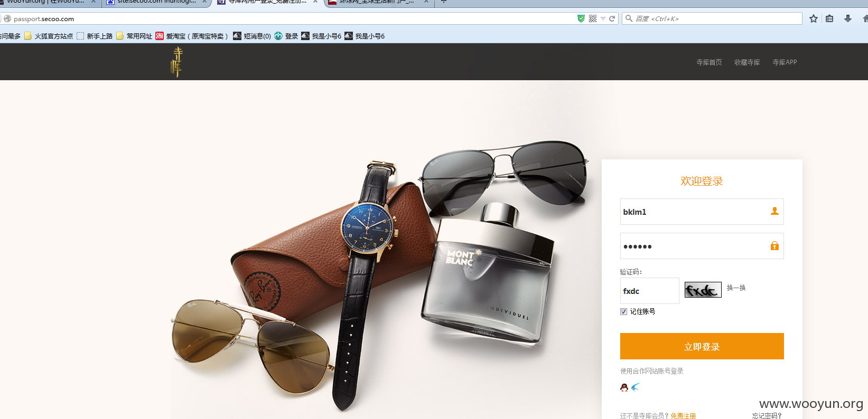The height and width of the screenshot is (419, 868).
Task: Click 换一换 to refresh captcha
Action: tap(736, 288)
